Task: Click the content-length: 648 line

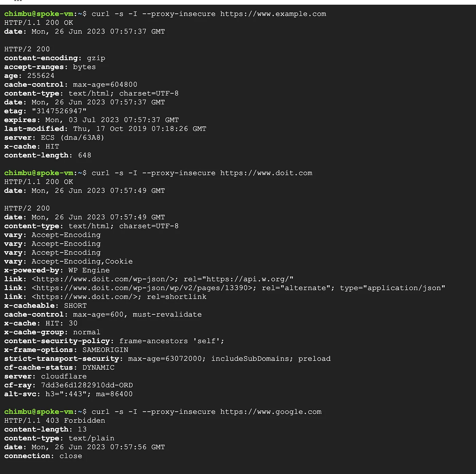Action: tap(48, 155)
